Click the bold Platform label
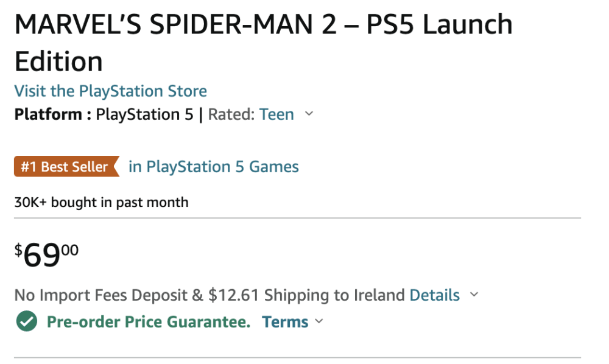This screenshot has height=364, width=609. [48, 114]
